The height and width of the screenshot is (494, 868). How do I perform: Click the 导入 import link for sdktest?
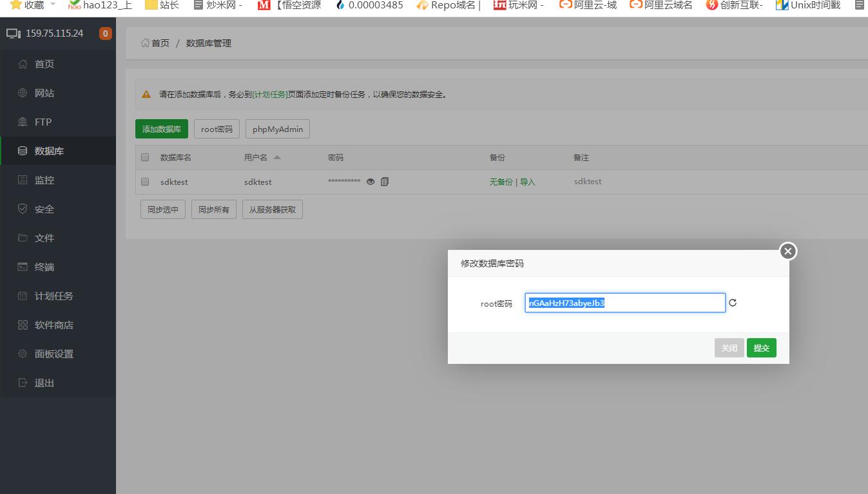(528, 182)
